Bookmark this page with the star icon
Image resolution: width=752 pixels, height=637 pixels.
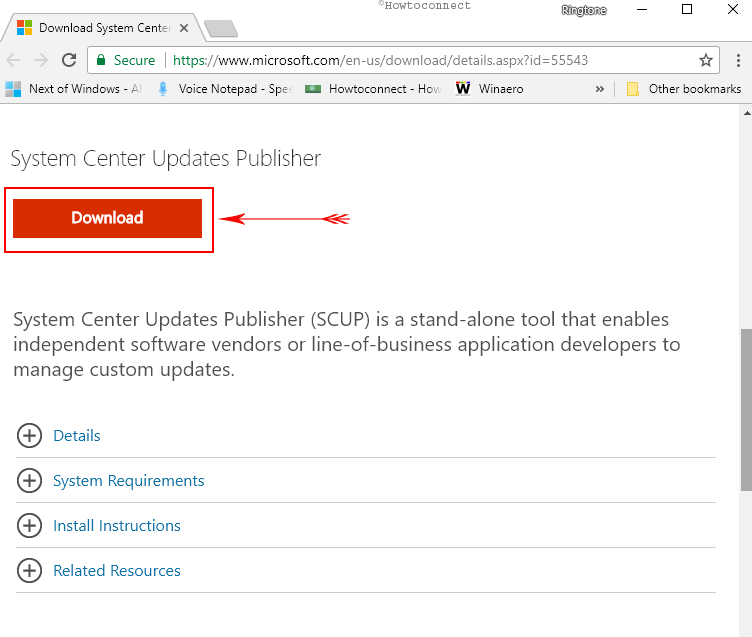[x=705, y=60]
